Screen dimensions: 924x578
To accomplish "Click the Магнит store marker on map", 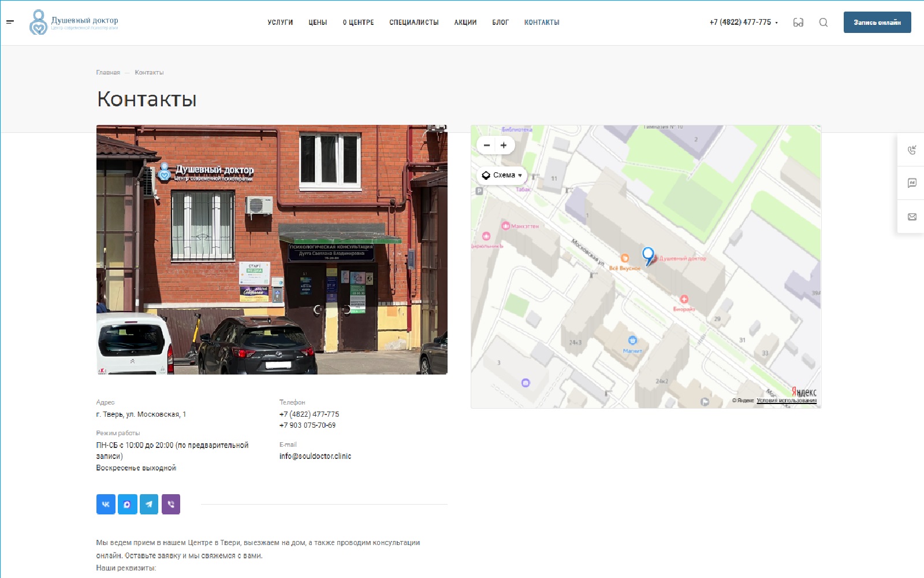I will pos(632,340).
